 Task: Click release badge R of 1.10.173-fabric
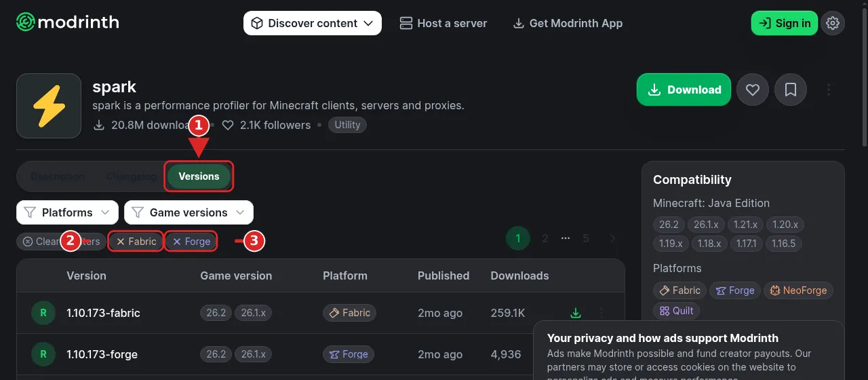pyautogui.click(x=43, y=313)
